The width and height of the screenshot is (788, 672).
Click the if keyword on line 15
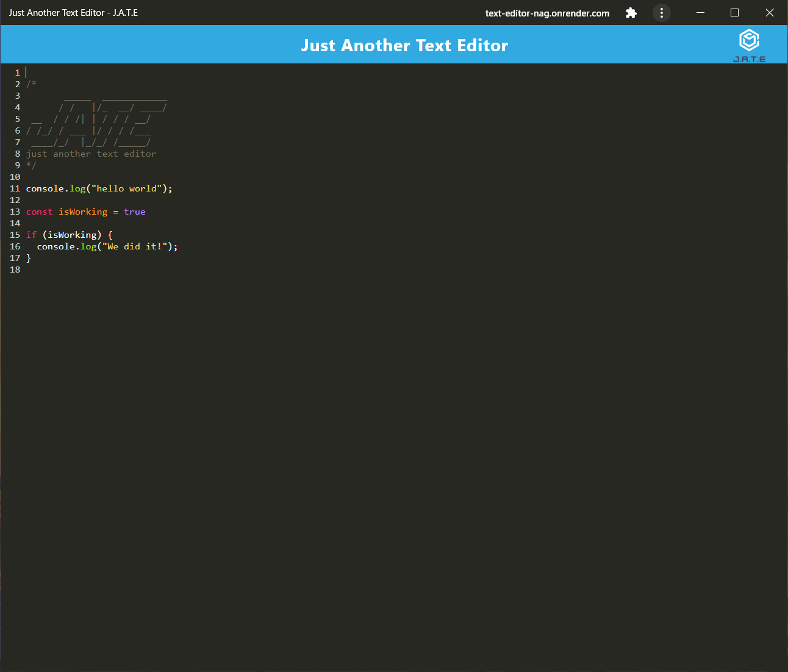coord(31,235)
